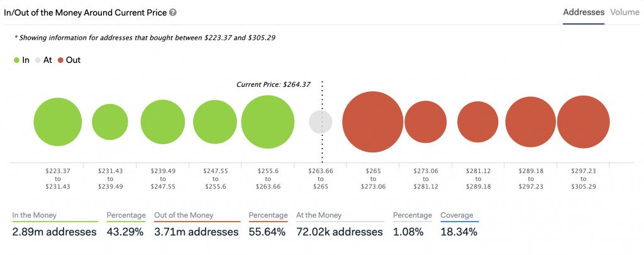
Task: Click the 2.89m addresses In the Money stat
Action: coord(55,232)
